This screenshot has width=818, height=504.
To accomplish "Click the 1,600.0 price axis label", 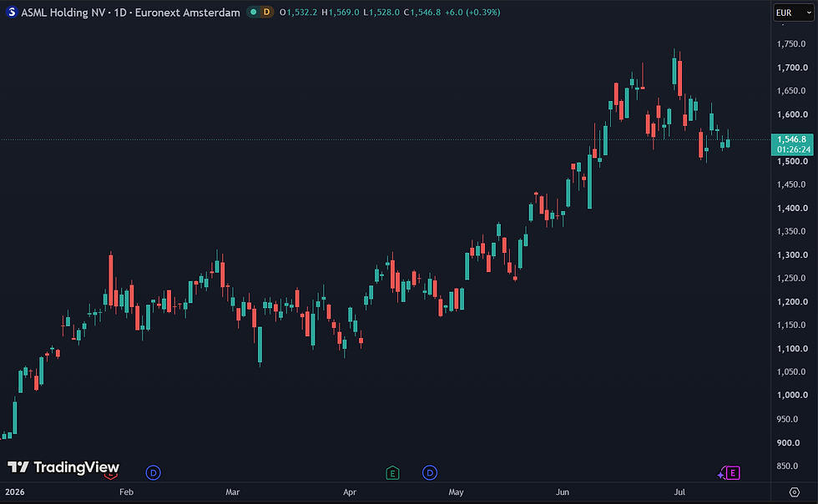I will pyautogui.click(x=792, y=114).
